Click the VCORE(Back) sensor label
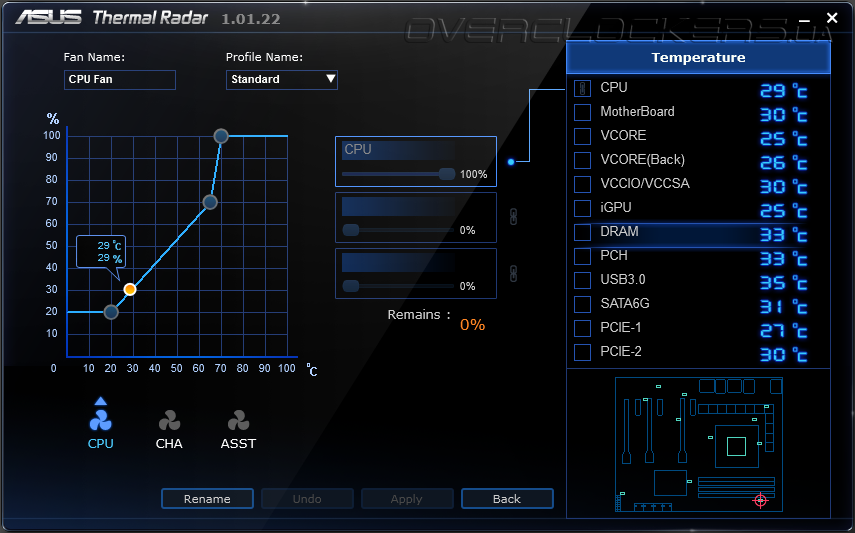This screenshot has width=855, height=533. 642,160
